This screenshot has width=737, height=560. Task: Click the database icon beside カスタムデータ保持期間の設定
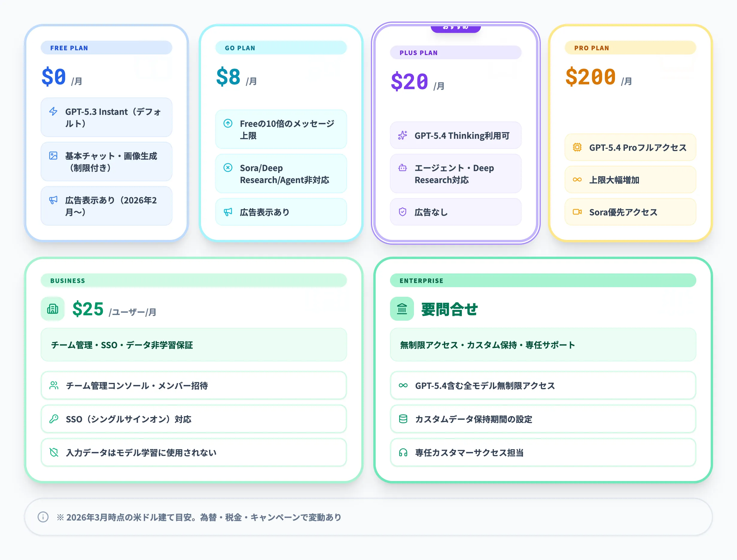point(403,419)
